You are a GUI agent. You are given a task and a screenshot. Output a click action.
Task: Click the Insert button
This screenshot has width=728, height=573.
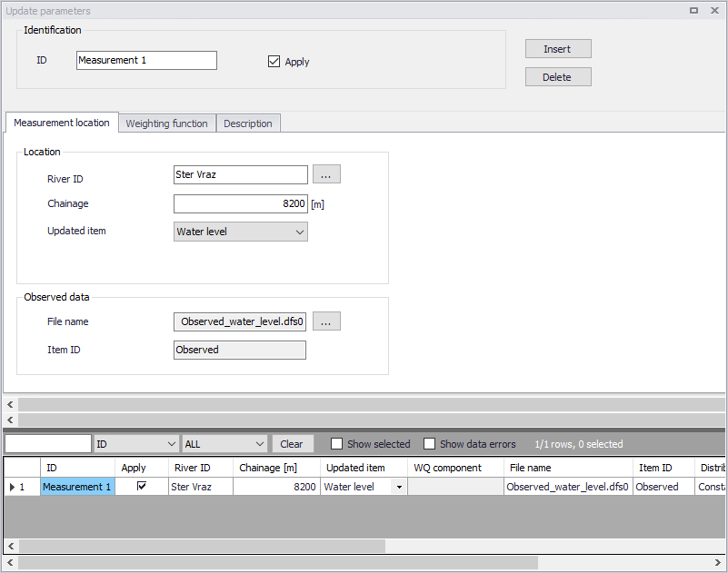558,49
